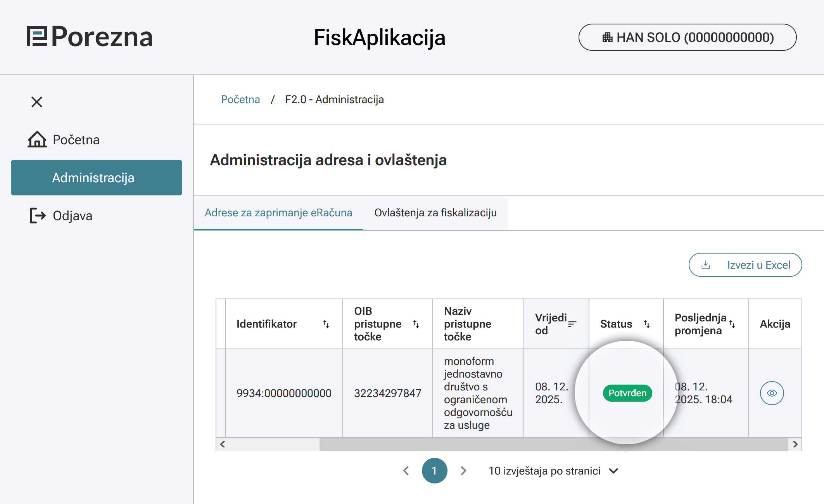This screenshot has height=504, width=824.
Task: Click the Početna breadcrumb link
Action: tap(240, 100)
